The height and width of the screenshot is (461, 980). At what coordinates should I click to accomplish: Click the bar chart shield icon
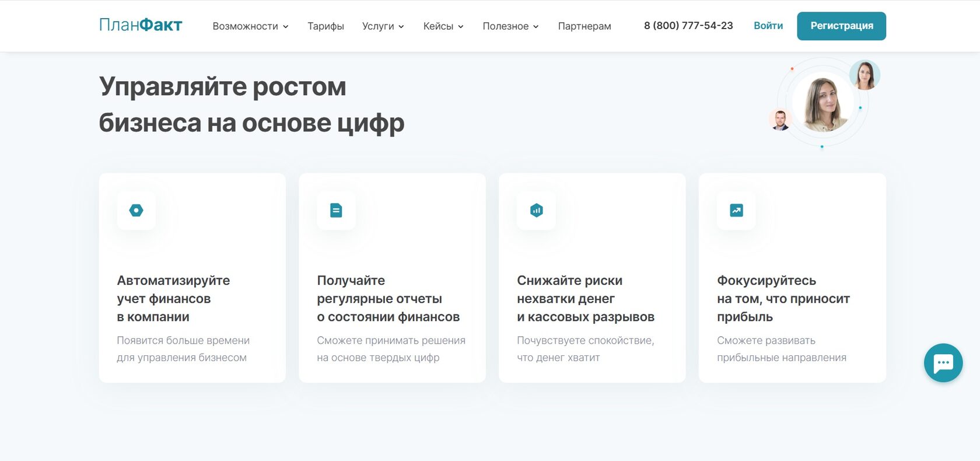point(537,210)
